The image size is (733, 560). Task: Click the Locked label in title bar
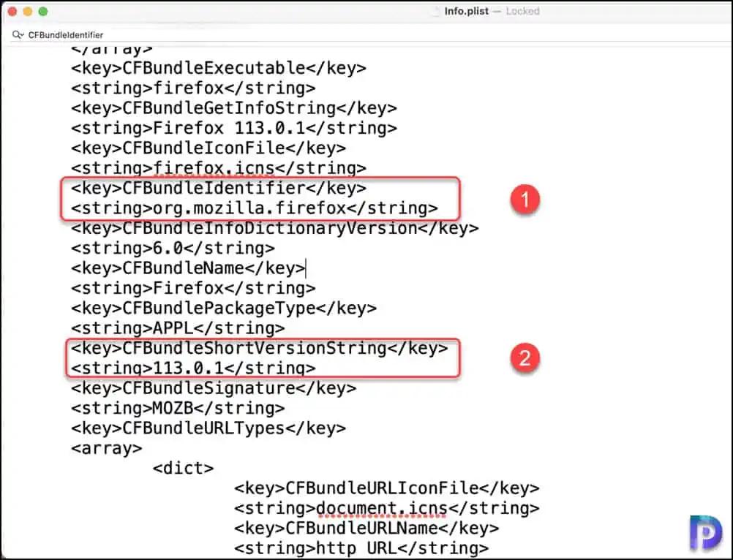522,11
